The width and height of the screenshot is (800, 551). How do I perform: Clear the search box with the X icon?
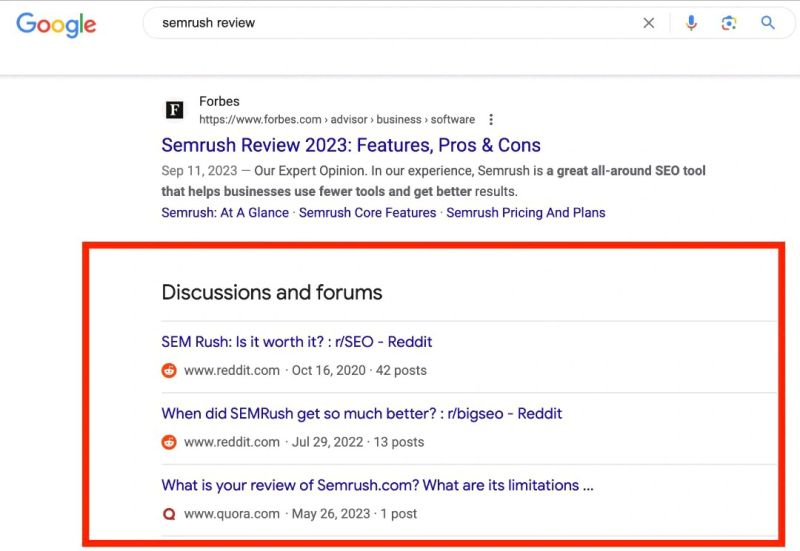(648, 23)
